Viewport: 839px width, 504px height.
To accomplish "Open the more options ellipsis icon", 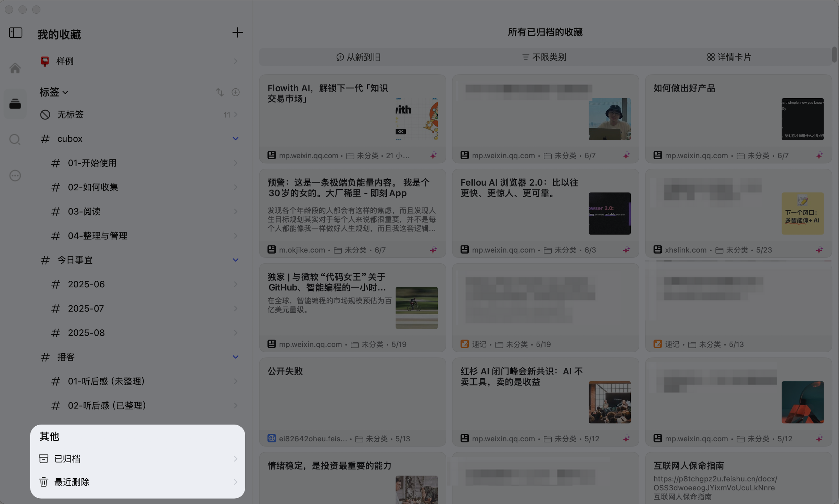I will pyautogui.click(x=15, y=176).
